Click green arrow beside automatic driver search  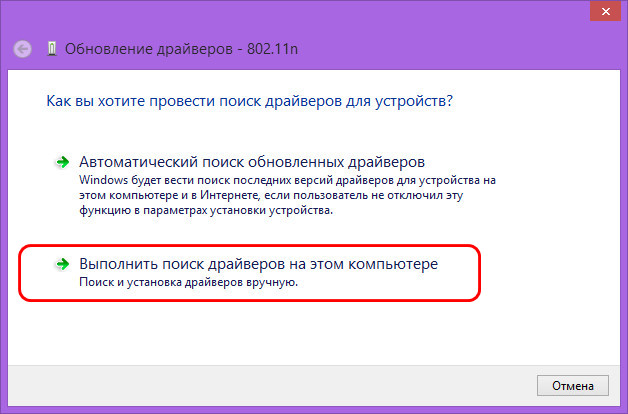(62, 162)
